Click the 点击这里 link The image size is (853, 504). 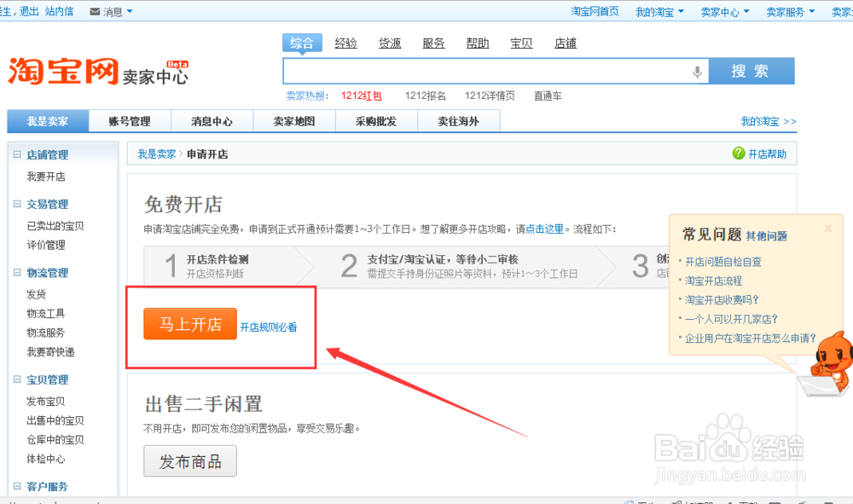click(x=544, y=229)
